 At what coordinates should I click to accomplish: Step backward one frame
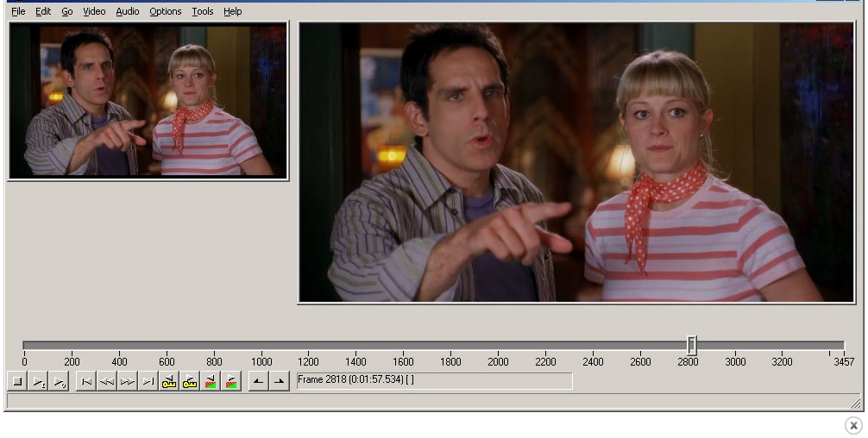[x=107, y=381]
